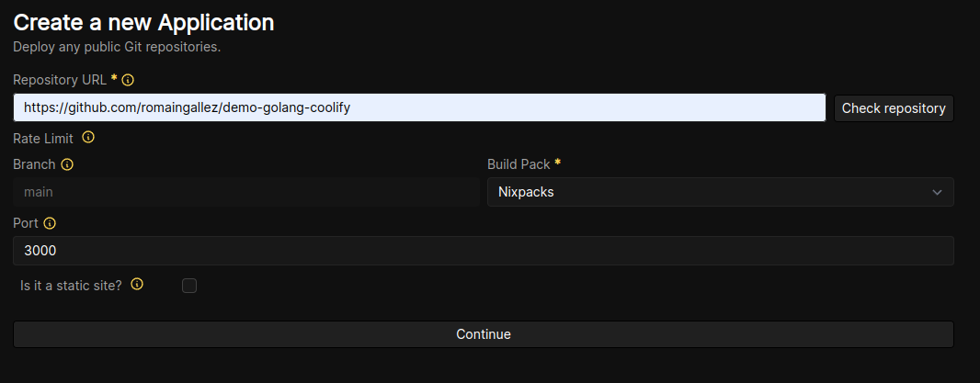The image size is (980, 383).
Task: Click the Check repository button
Action: point(894,108)
